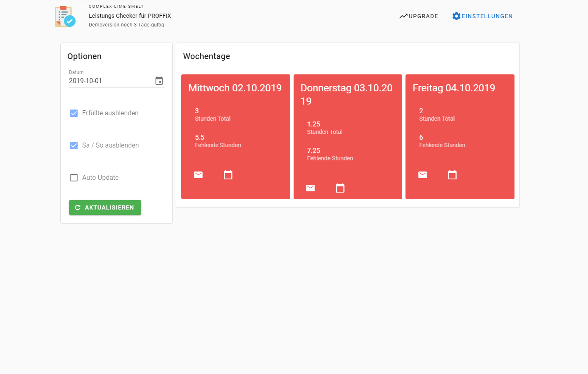Viewport: 588px width, 374px height.
Task: Click the trending arrow icon beside Upgrade
Action: click(403, 16)
